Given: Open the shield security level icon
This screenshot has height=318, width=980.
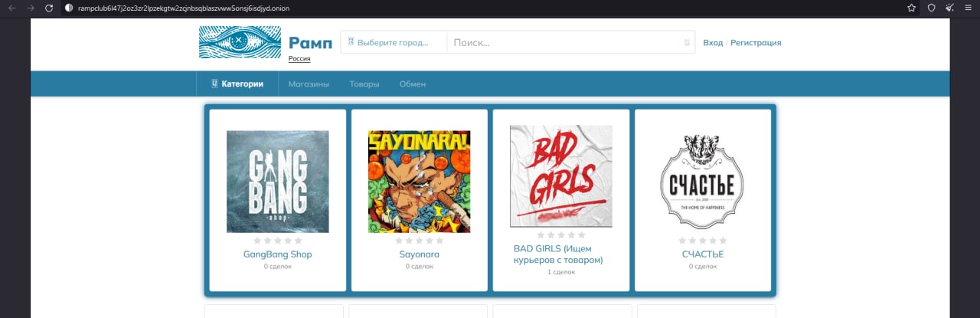Looking at the screenshot, I should pos(932,8).
